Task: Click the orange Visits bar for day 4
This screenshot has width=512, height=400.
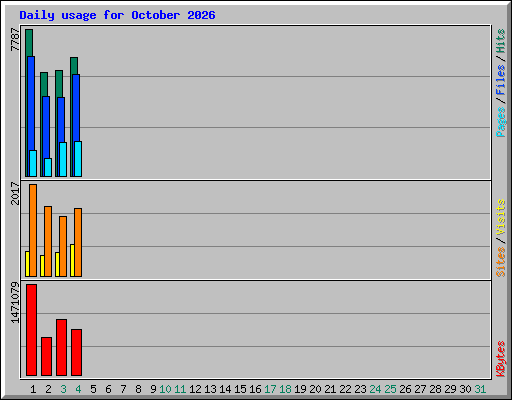Action: click(x=78, y=242)
